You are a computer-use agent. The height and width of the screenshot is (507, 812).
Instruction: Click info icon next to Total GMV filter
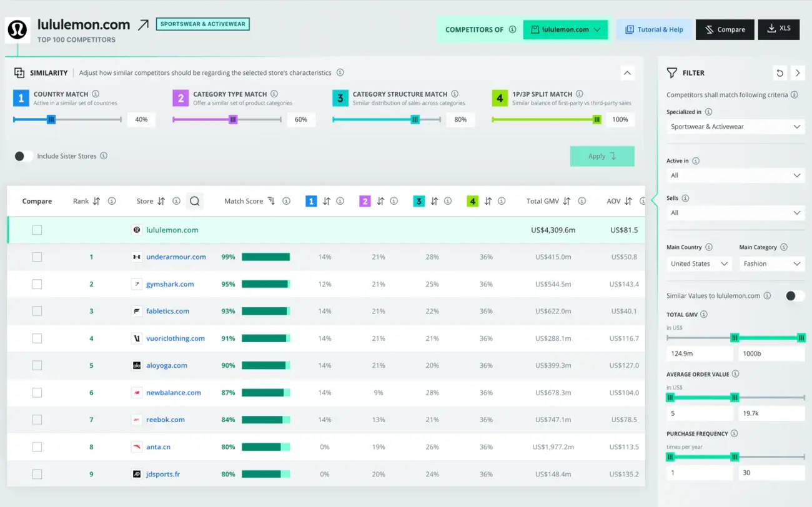point(703,315)
